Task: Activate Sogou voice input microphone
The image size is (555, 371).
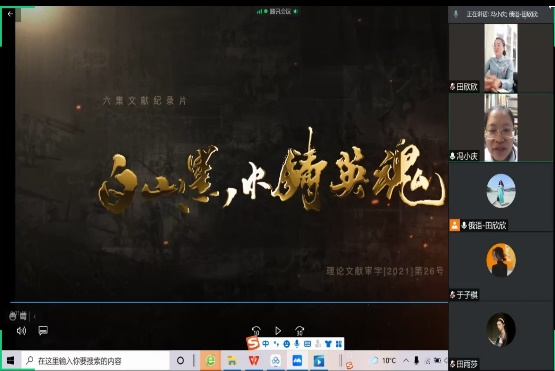Action: click(297, 343)
